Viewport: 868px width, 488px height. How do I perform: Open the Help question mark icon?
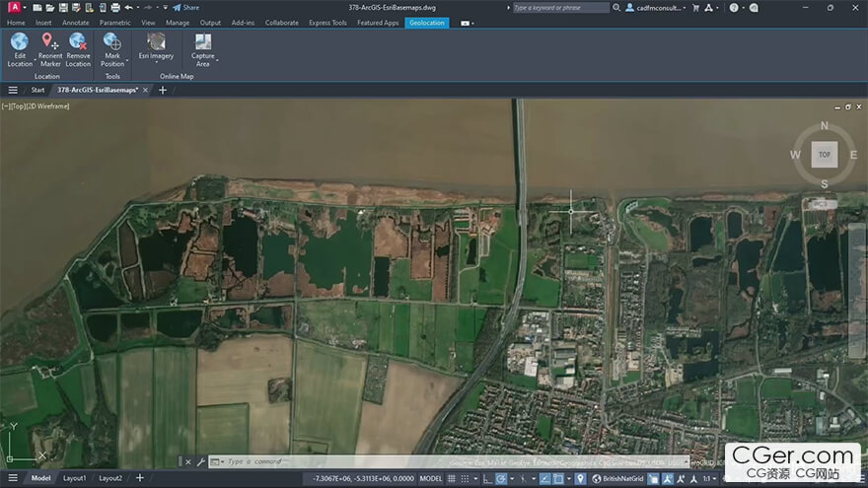(734, 8)
